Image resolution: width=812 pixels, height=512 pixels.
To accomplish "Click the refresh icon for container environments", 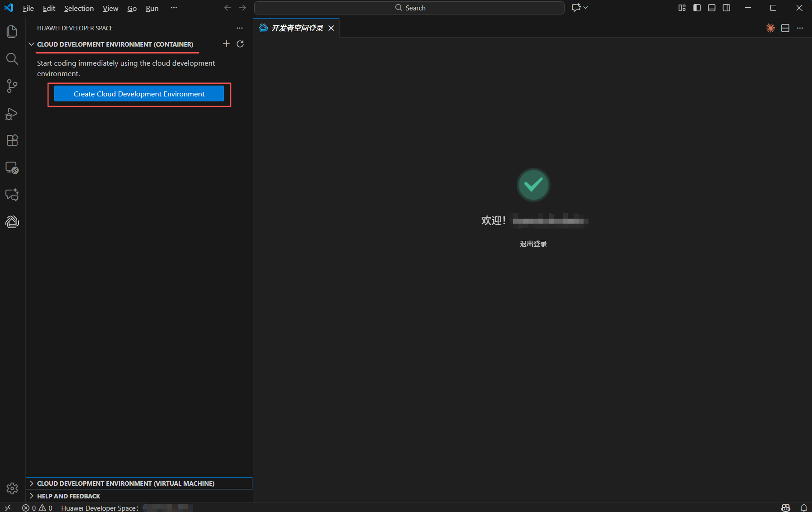I will point(240,44).
